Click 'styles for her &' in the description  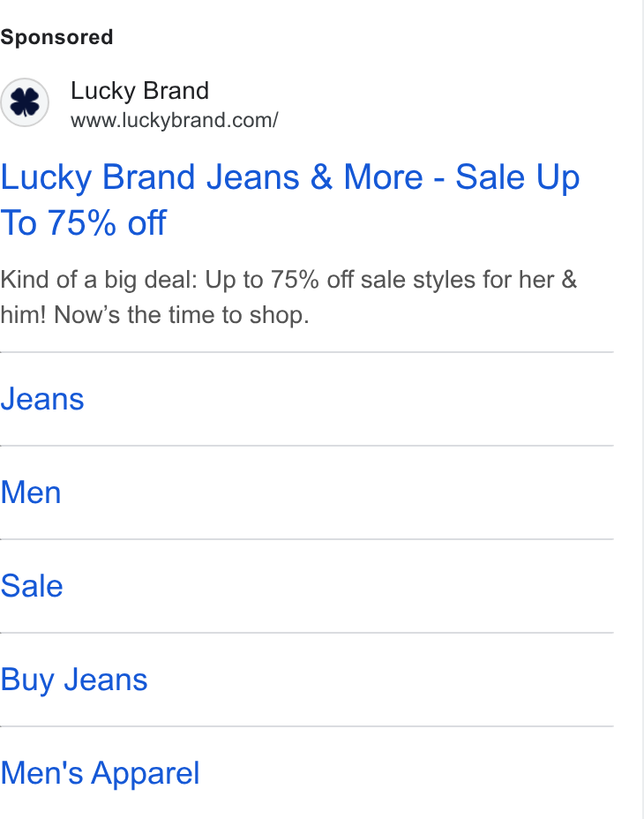(x=495, y=280)
